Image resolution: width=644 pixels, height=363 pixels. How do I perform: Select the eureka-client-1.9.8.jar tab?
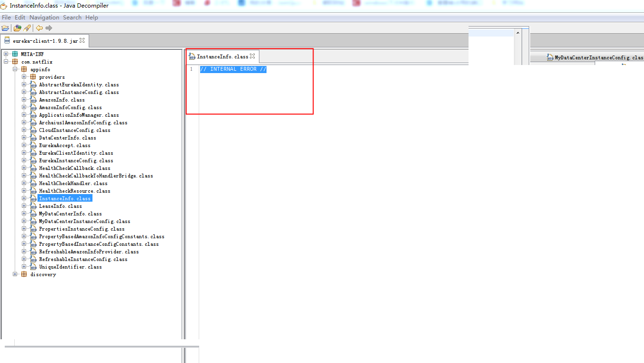click(x=45, y=41)
